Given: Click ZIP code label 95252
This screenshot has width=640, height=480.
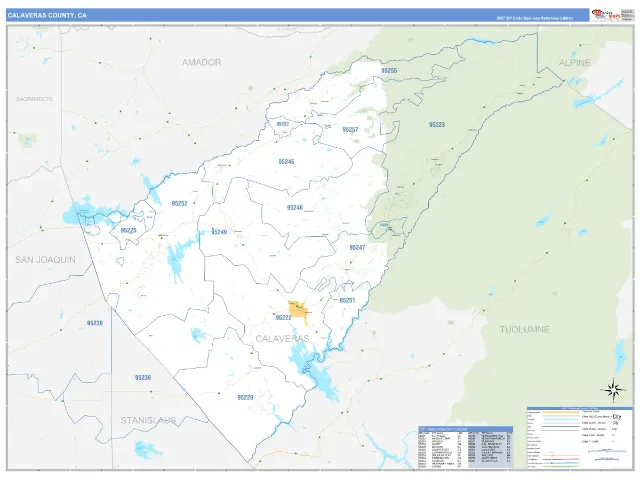Looking at the screenshot, I should pos(179,203).
